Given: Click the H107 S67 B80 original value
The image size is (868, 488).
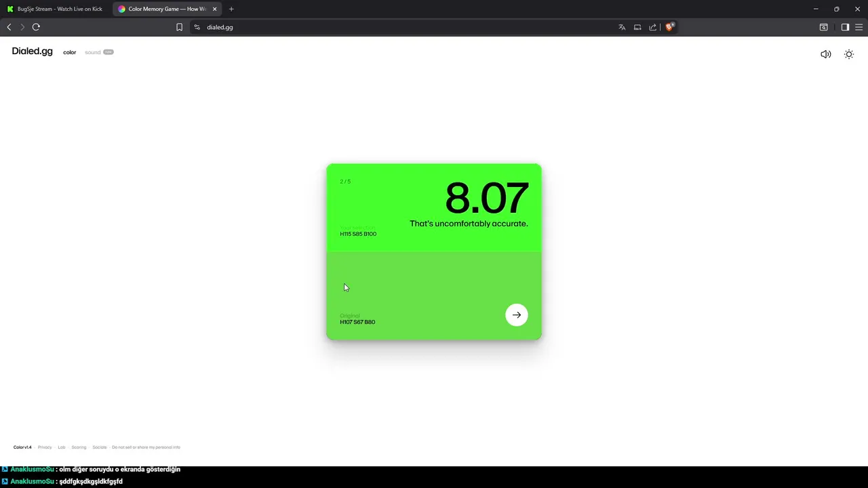Looking at the screenshot, I should coord(357,322).
